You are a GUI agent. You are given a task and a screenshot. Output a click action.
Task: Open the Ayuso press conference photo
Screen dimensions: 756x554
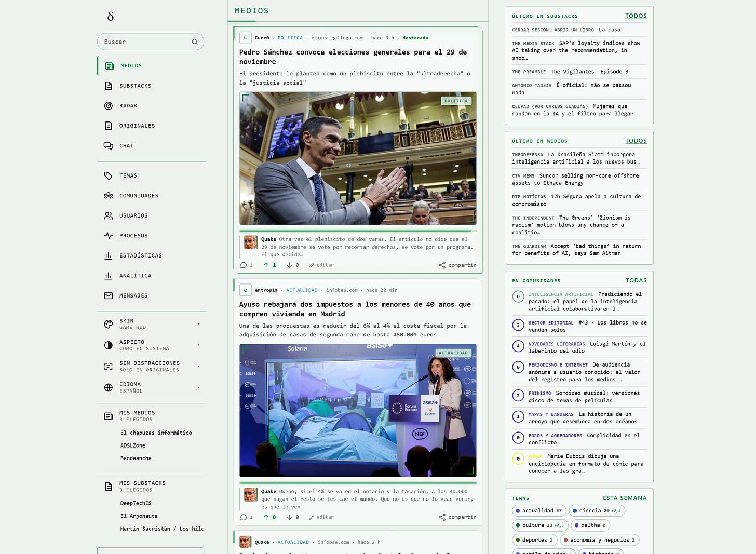point(358,411)
